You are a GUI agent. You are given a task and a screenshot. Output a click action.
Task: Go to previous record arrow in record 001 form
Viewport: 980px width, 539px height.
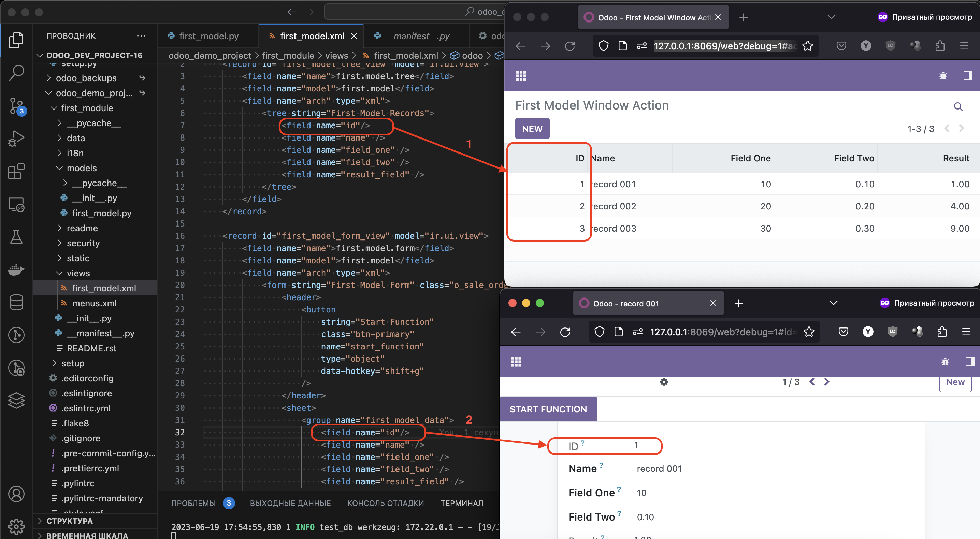tap(812, 382)
